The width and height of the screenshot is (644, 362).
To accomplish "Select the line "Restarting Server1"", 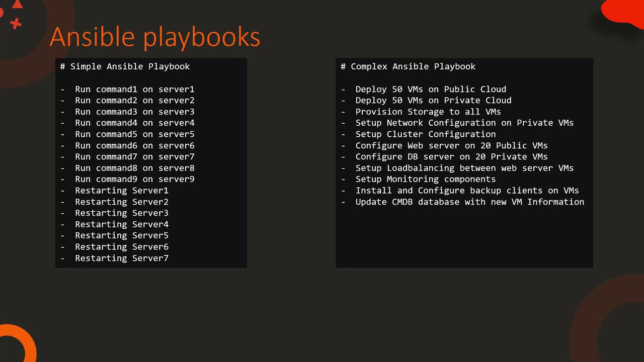I will click(x=122, y=191).
